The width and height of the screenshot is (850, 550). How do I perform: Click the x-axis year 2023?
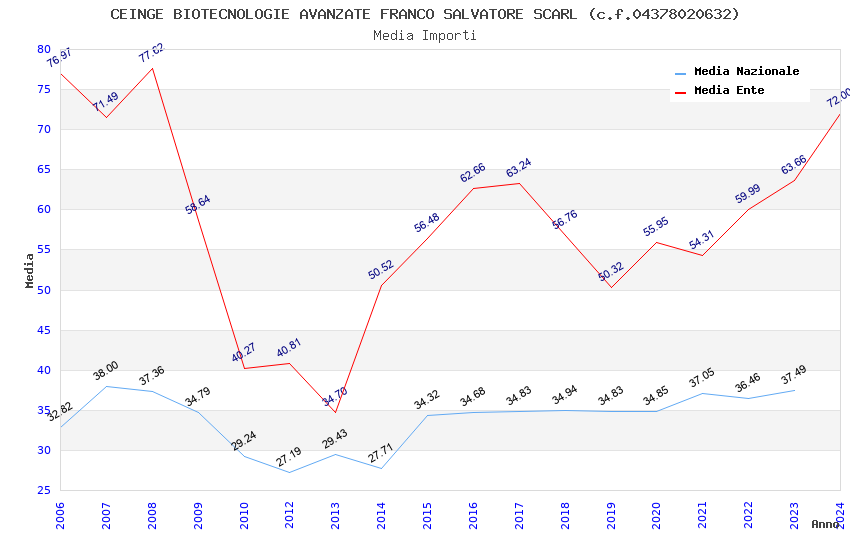click(794, 515)
